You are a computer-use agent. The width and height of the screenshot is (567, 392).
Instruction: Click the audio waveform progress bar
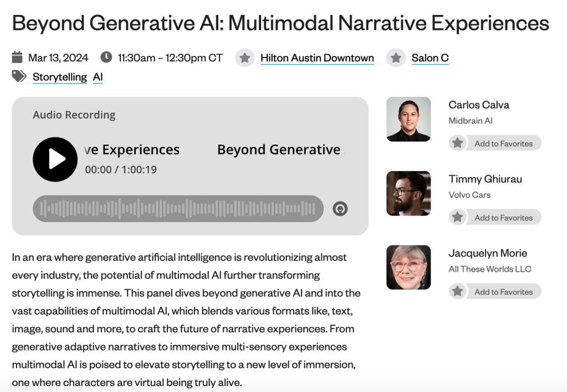[x=178, y=209]
